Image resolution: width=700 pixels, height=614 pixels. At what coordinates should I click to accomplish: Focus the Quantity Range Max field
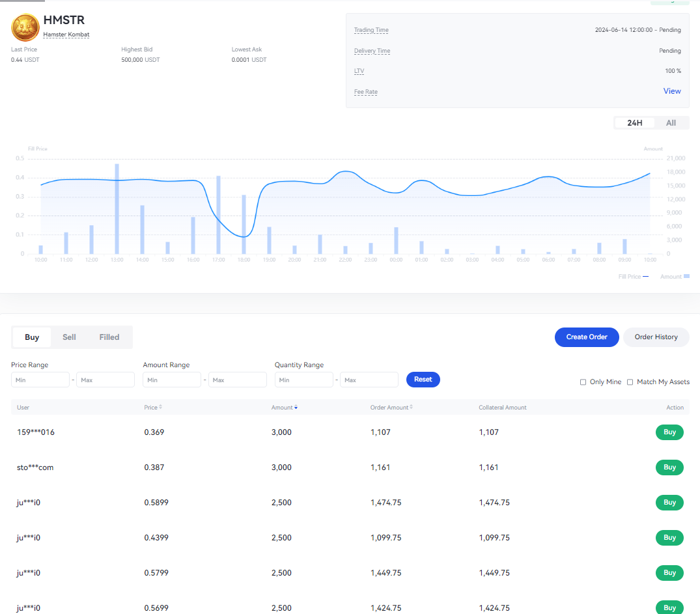tap(369, 380)
